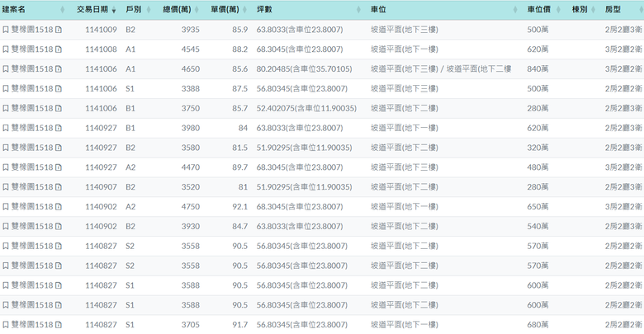Open document icon in the 3705 total price row
The width and height of the screenshot is (644, 334).
pos(59,325)
